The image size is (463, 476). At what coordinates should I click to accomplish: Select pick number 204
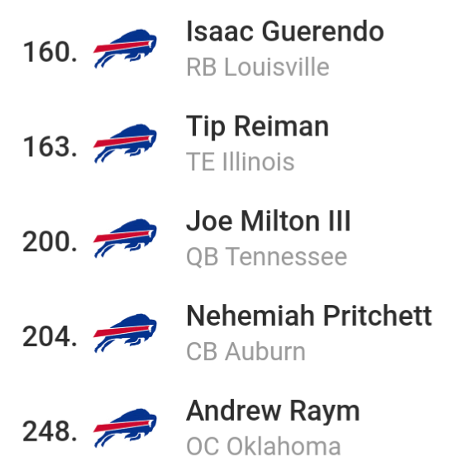(x=50, y=336)
